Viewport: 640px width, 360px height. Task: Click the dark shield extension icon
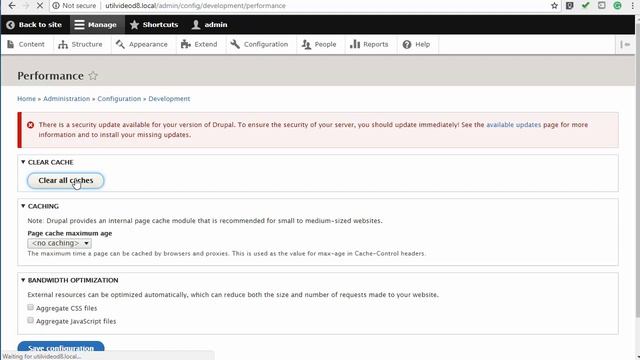pyautogui.click(x=570, y=6)
